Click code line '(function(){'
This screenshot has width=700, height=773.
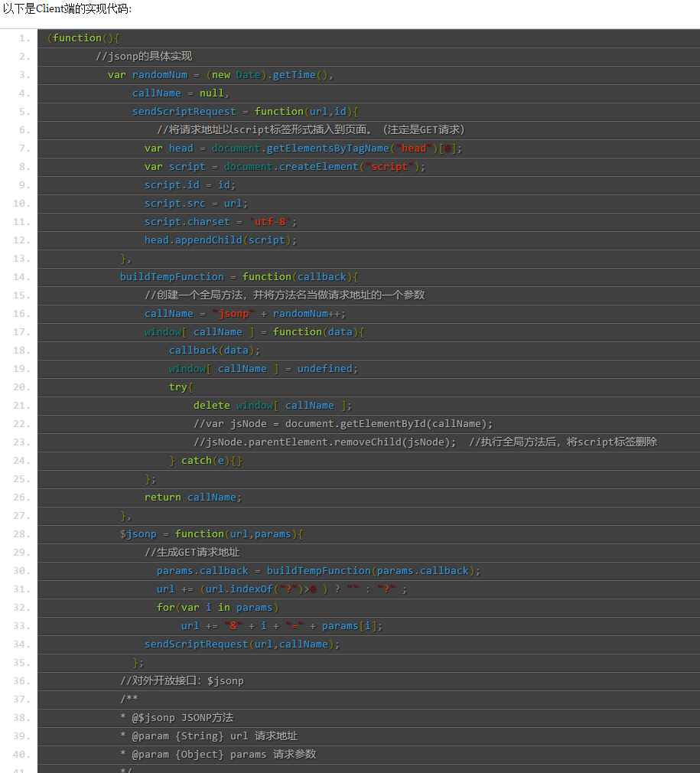pos(83,38)
